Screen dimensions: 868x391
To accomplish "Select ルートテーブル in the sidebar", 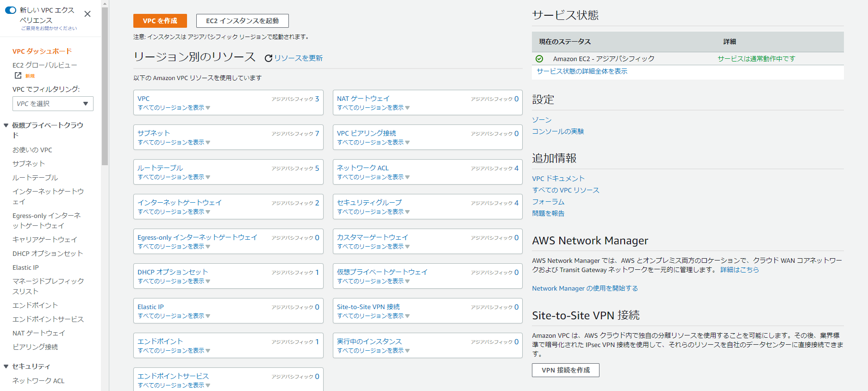I will [35, 178].
